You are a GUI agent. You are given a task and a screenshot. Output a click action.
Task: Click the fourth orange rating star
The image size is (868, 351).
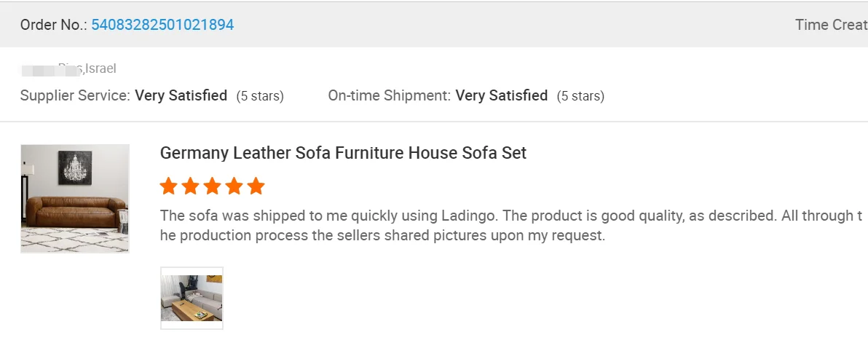[x=234, y=186]
